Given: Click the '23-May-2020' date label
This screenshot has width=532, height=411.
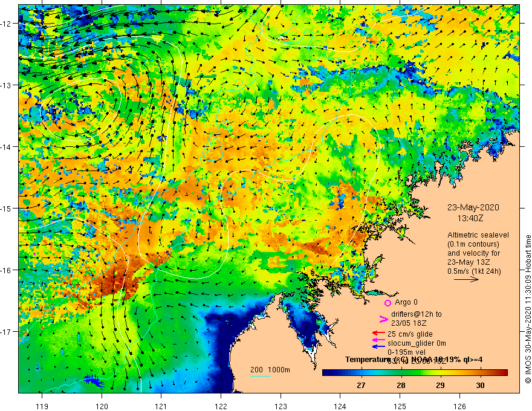Looking at the screenshot, I should tap(473, 207).
